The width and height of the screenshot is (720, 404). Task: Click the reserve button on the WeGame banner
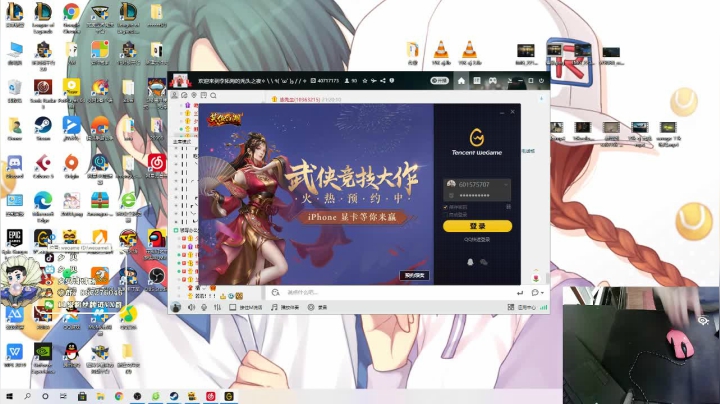coord(415,275)
